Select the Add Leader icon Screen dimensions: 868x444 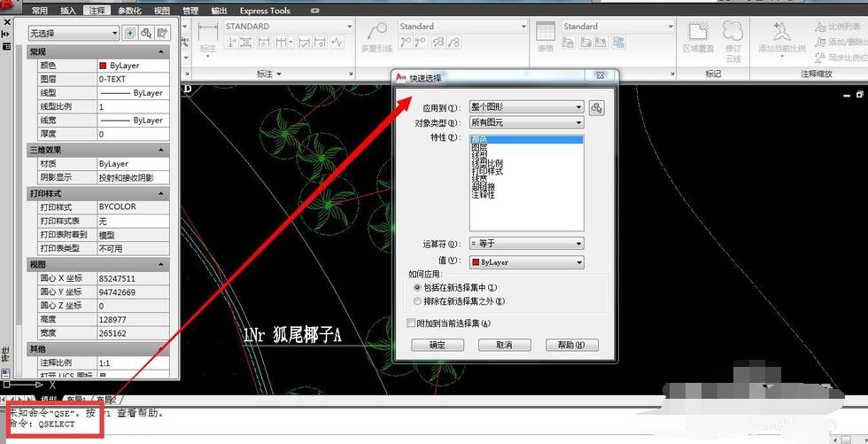tap(407, 42)
